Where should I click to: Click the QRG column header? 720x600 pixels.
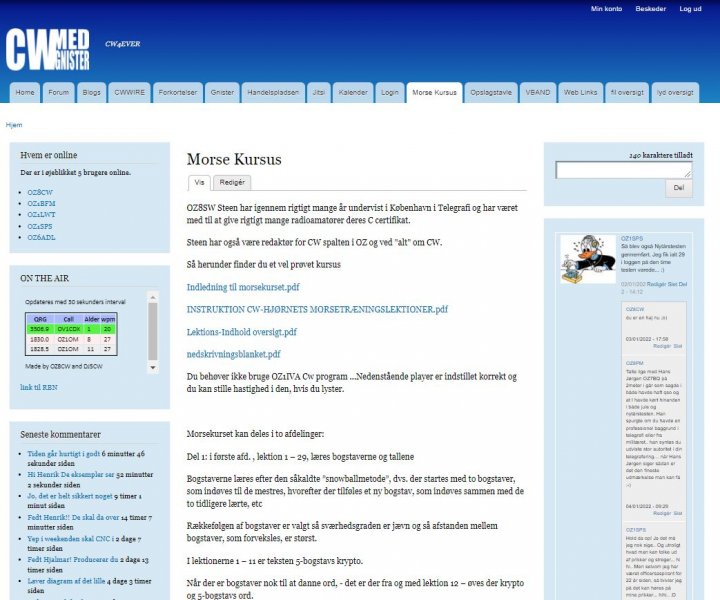40,319
